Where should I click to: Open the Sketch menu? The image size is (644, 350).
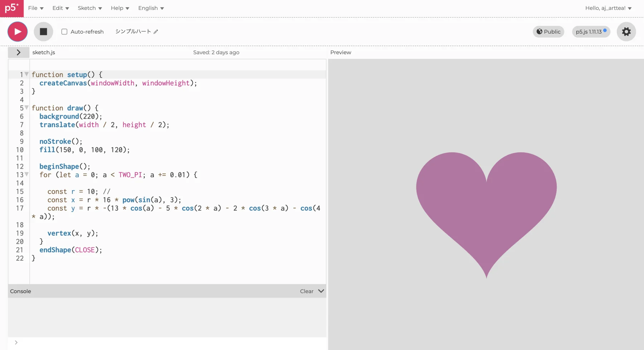tap(90, 8)
